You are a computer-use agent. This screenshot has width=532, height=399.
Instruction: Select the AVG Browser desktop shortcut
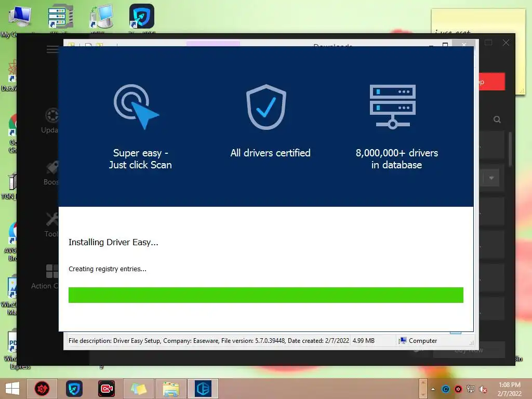[x=13, y=233]
